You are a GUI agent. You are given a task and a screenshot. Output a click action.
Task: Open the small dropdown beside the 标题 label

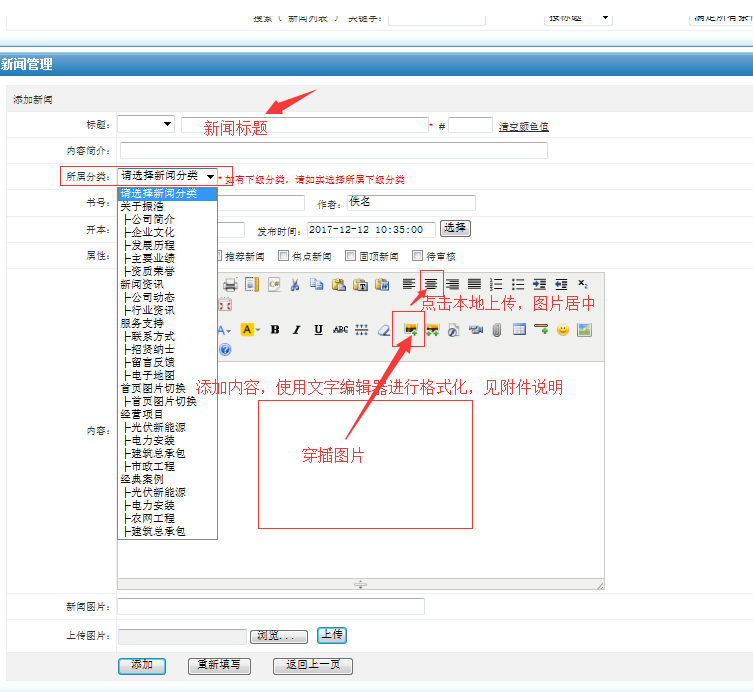pos(145,125)
